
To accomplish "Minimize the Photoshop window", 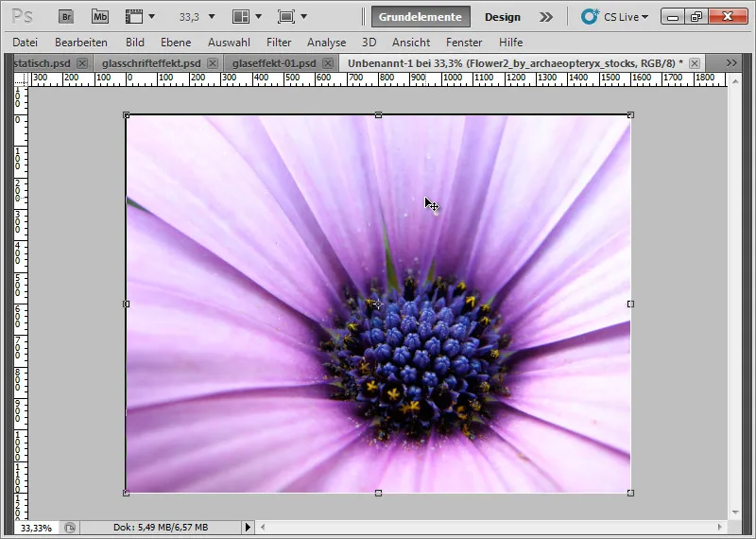I will [673, 17].
